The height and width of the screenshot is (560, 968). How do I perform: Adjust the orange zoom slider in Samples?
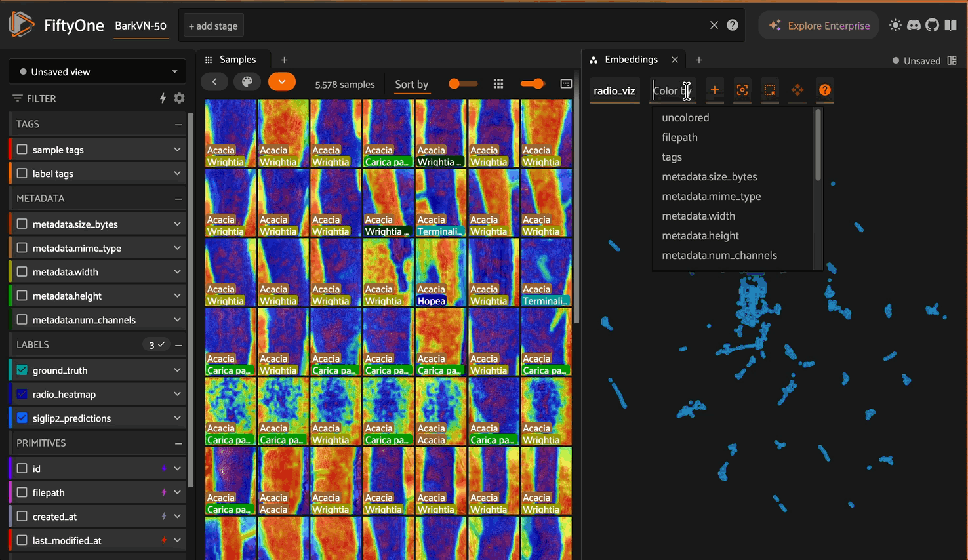pos(538,83)
